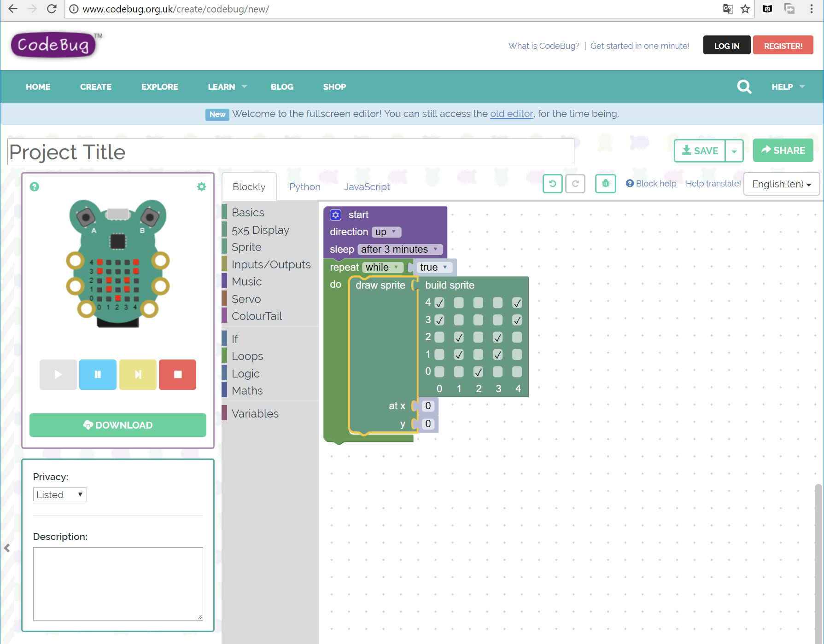Click the start block gear icon
The height and width of the screenshot is (644, 824).
coord(336,215)
